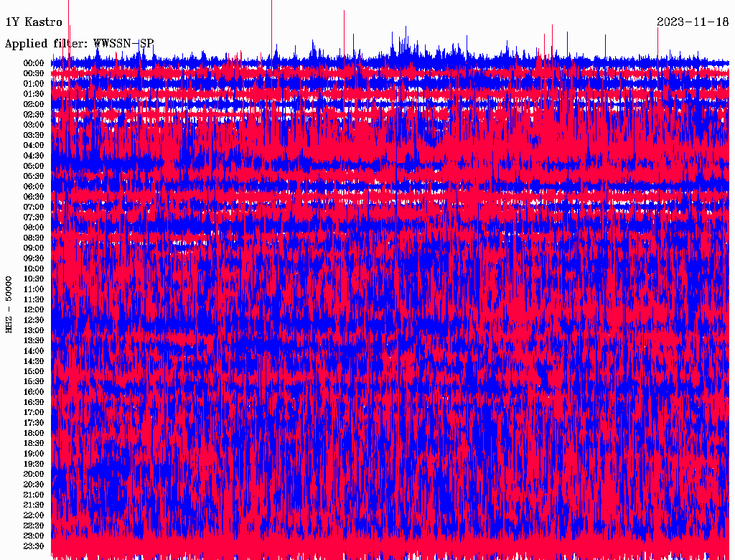
Task: Select the 17:00 time row label
Action: (x=34, y=413)
